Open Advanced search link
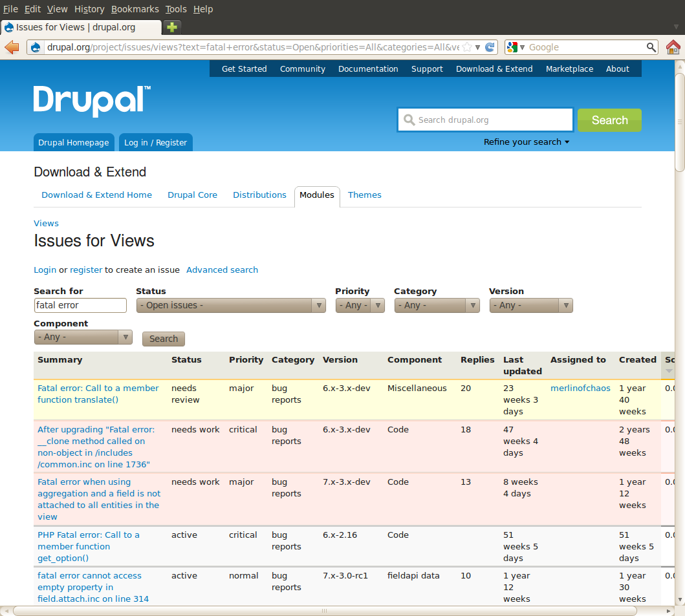Screen dimensions: 685x616 [x=222, y=270]
